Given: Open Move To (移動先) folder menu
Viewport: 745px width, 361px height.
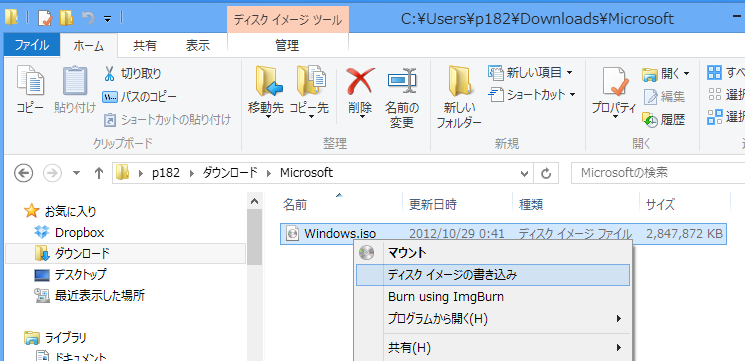Looking at the screenshot, I should pos(266,92).
